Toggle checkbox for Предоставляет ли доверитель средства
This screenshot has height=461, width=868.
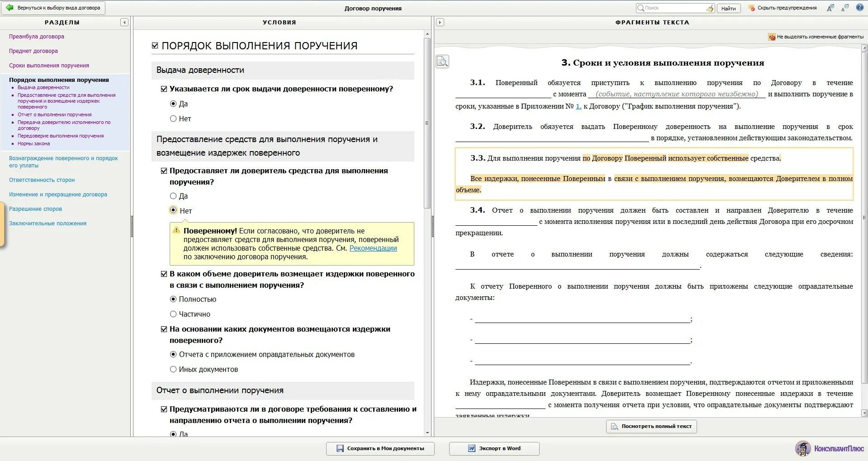(x=164, y=171)
